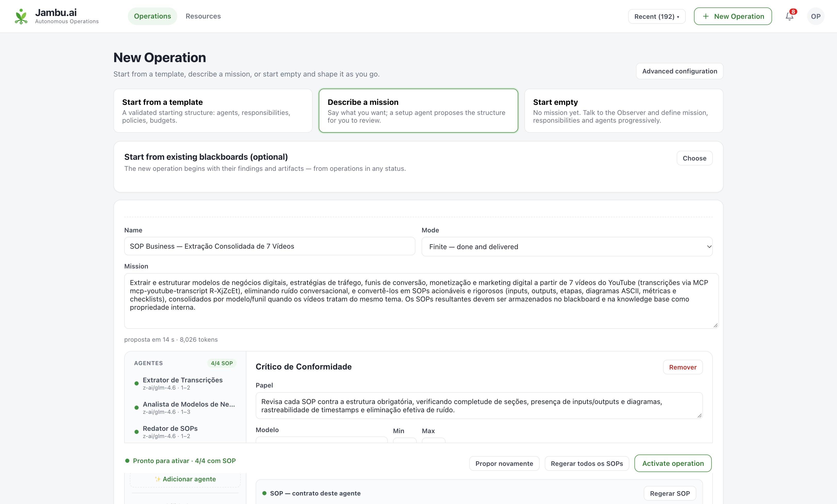Select the Analista de Modelos de Ne... agent
The height and width of the screenshot is (504, 837).
pos(185,408)
